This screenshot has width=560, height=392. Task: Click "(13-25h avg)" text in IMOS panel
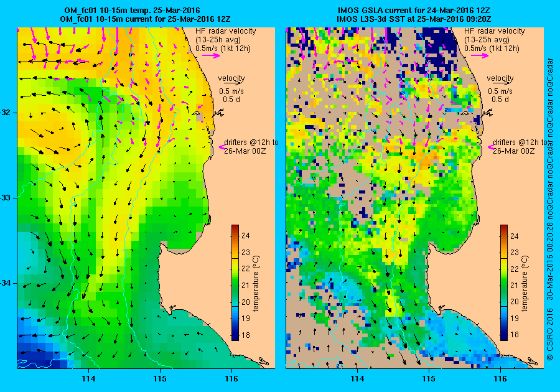click(x=487, y=40)
